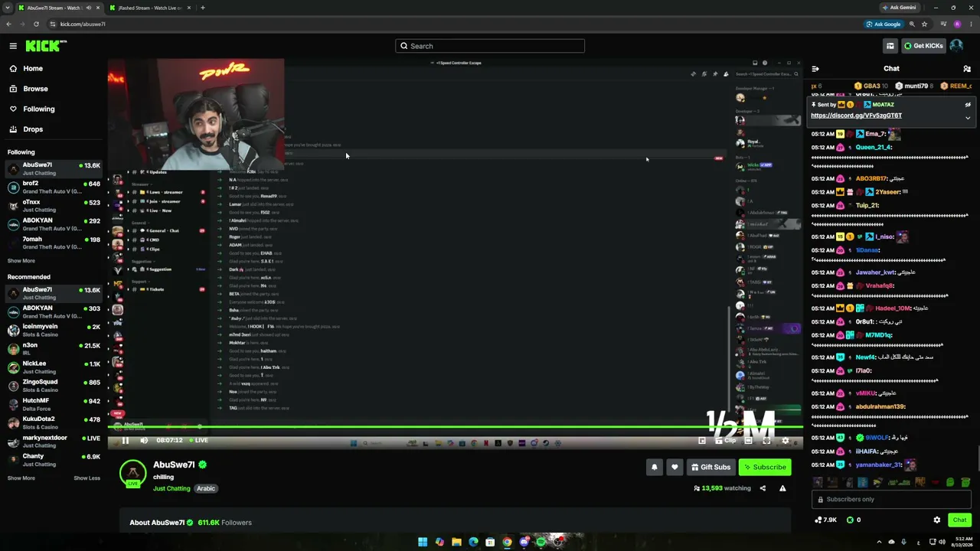Toggle notifications bell for AbuSwe7l
980x551 pixels.
click(x=654, y=467)
